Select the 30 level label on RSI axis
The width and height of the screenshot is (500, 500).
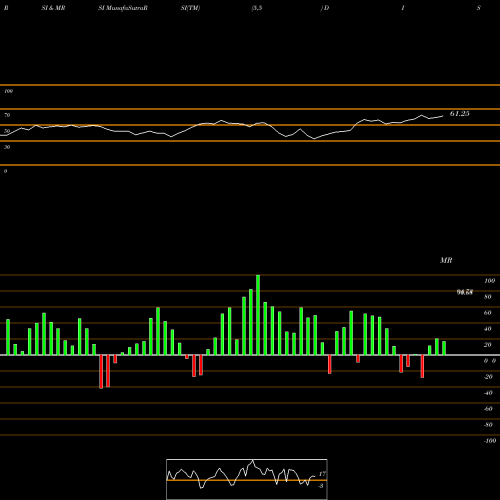[7, 147]
